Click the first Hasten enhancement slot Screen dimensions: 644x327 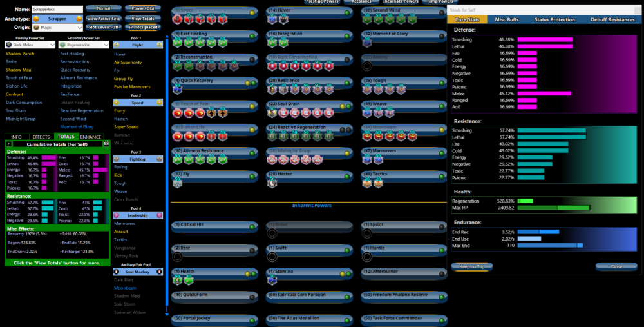[273, 183]
